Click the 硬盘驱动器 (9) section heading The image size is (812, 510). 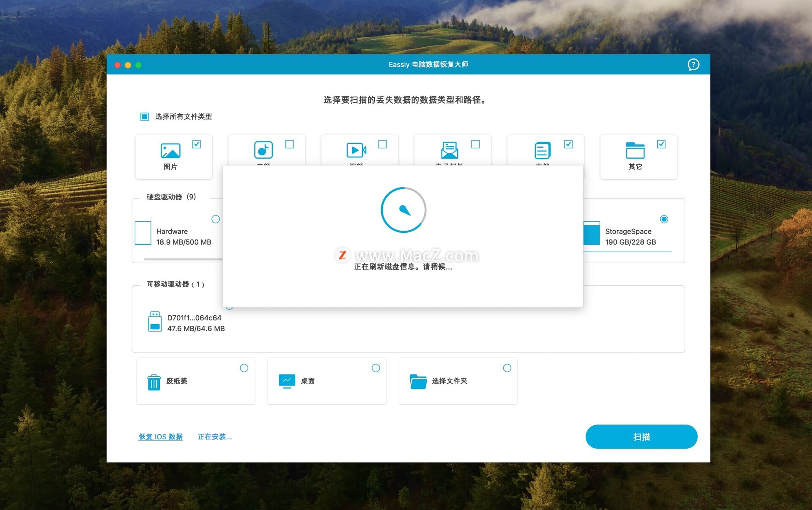tap(171, 197)
